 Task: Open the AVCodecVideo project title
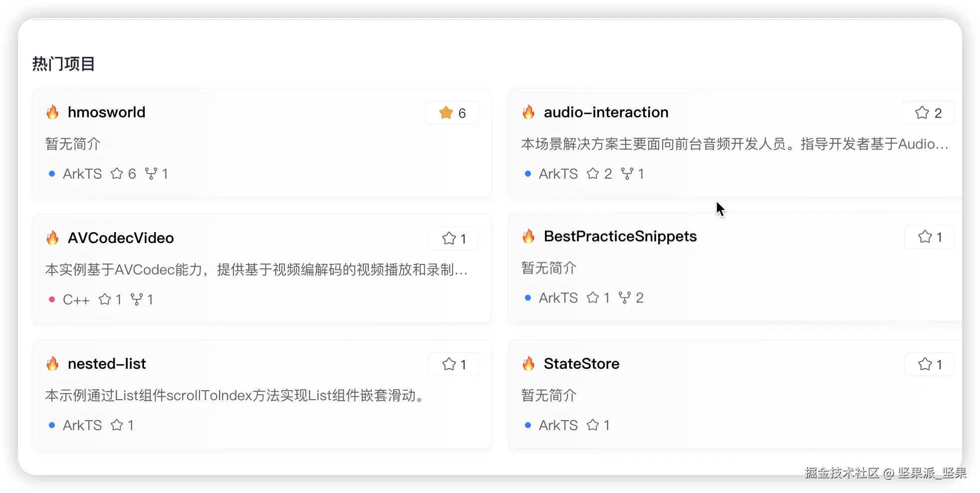tap(121, 238)
